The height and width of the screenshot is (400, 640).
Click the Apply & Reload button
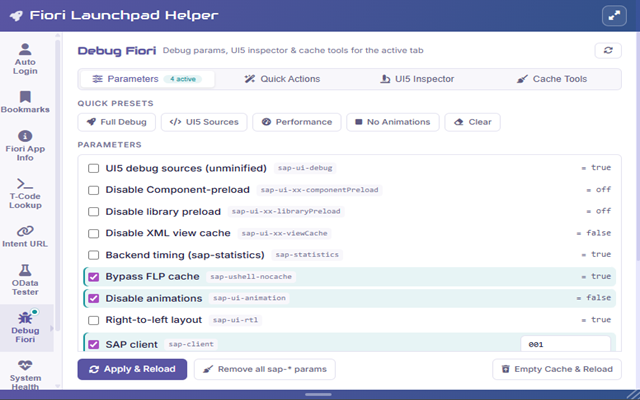[x=132, y=369]
